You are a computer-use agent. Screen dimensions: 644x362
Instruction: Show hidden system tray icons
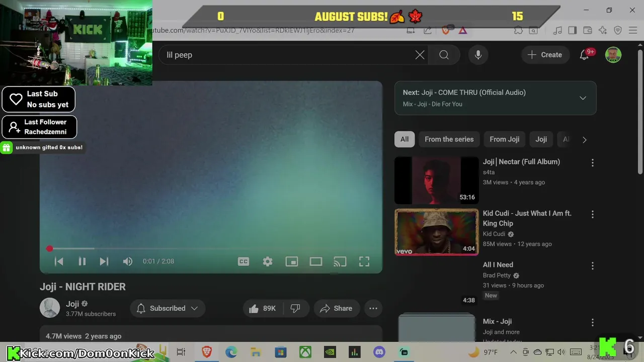pyautogui.click(x=513, y=352)
